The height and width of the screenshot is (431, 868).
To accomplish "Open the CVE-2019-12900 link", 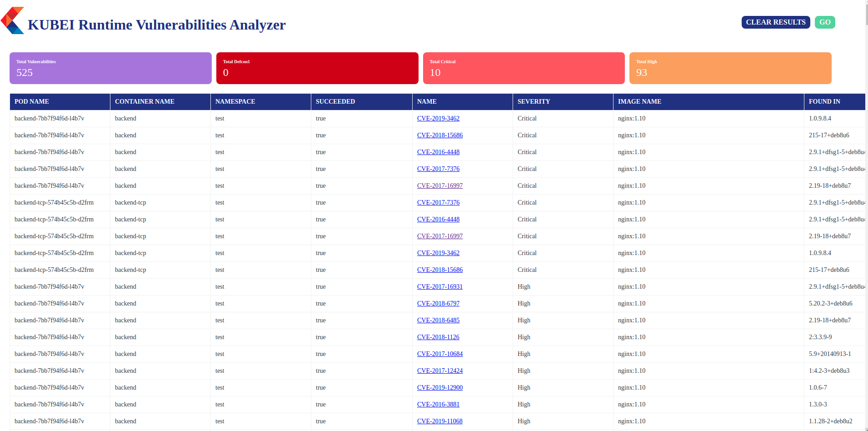I will tap(440, 387).
